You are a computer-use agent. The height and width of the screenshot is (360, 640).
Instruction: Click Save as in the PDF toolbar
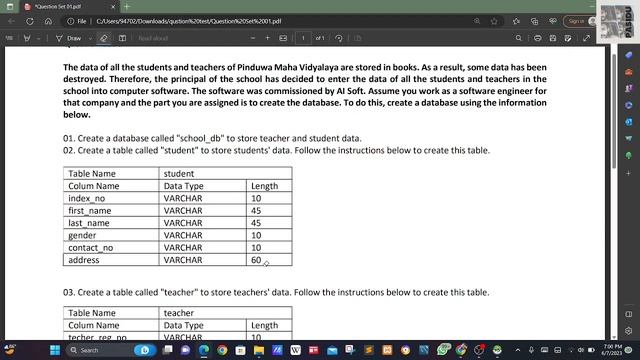tap(568, 38)
